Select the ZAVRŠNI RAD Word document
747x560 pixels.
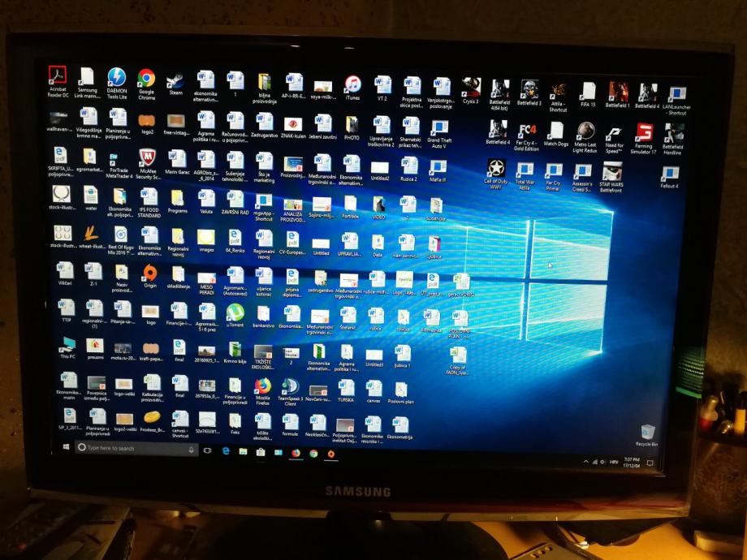235,202
